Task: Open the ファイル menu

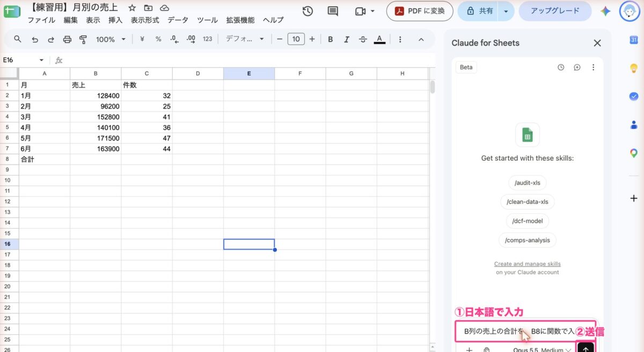Action: pos(41,20)
